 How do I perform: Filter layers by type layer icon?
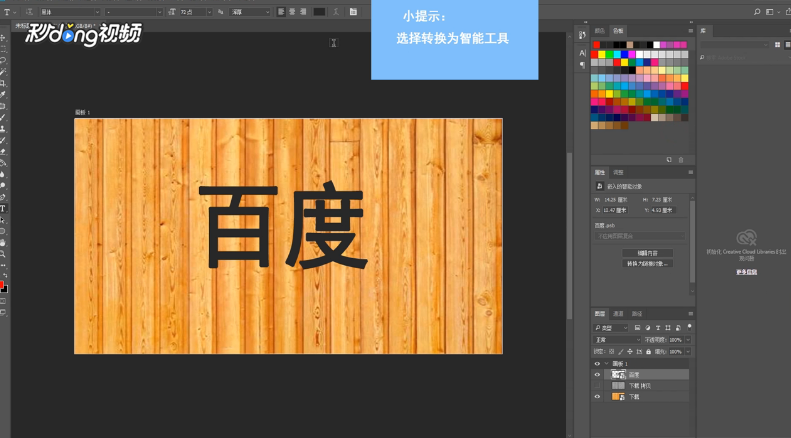click(x=658, y=328)
